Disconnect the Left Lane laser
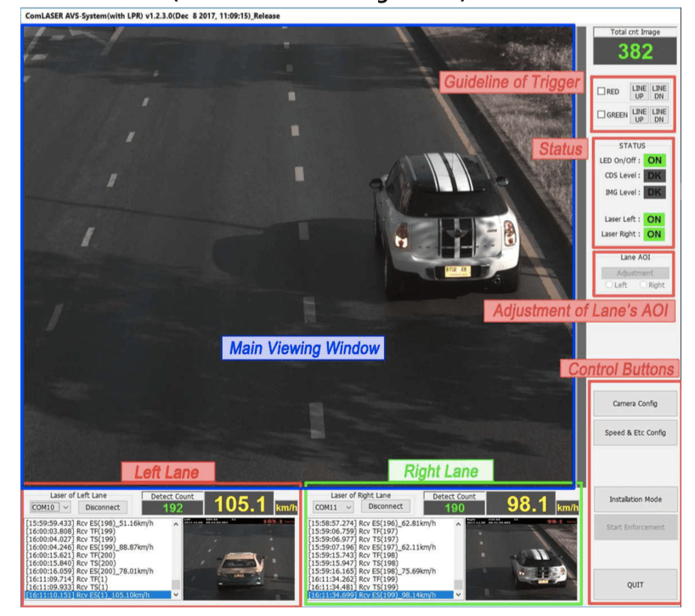695x616 pixels. click(x=101, y=506)
